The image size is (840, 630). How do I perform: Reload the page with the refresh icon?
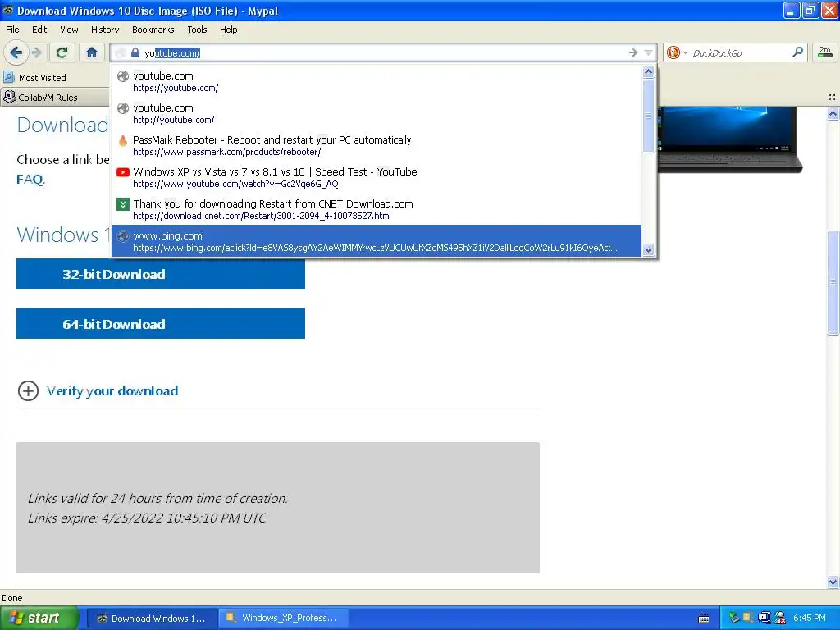click(x=62, y=52)
